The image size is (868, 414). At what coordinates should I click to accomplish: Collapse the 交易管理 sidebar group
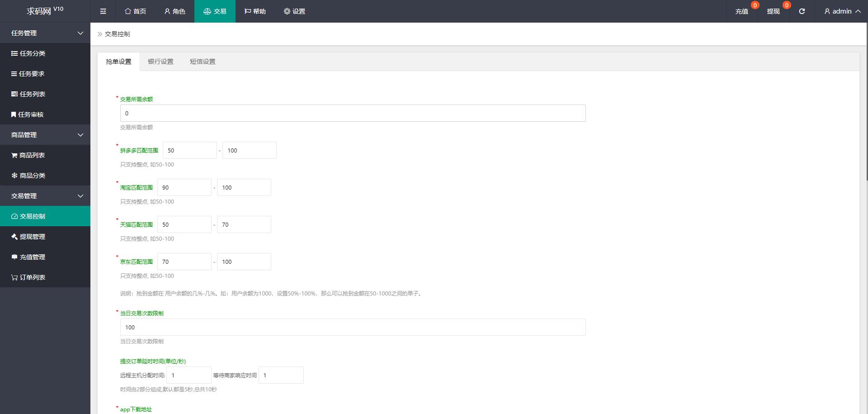(45, 196)
